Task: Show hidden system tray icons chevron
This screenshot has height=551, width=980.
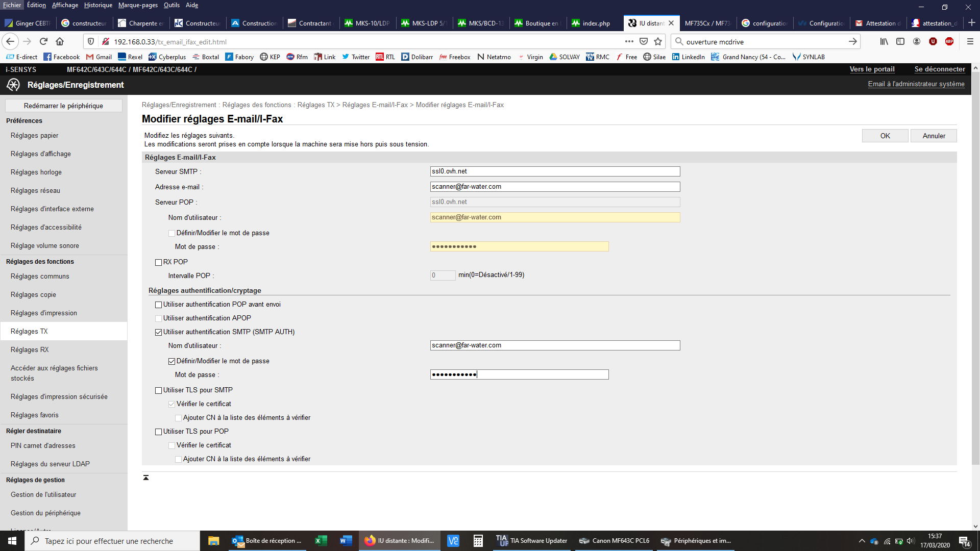Action: pos(862,541)
